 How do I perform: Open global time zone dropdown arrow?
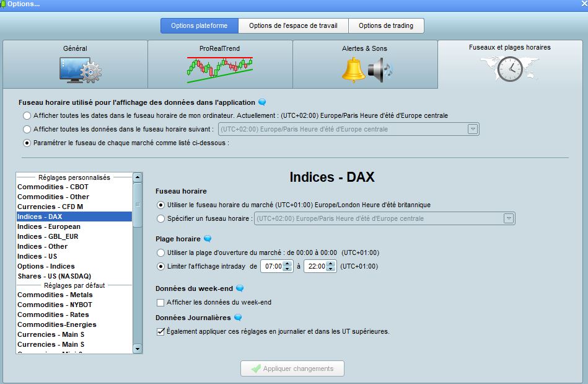click(x=473, y=129)
